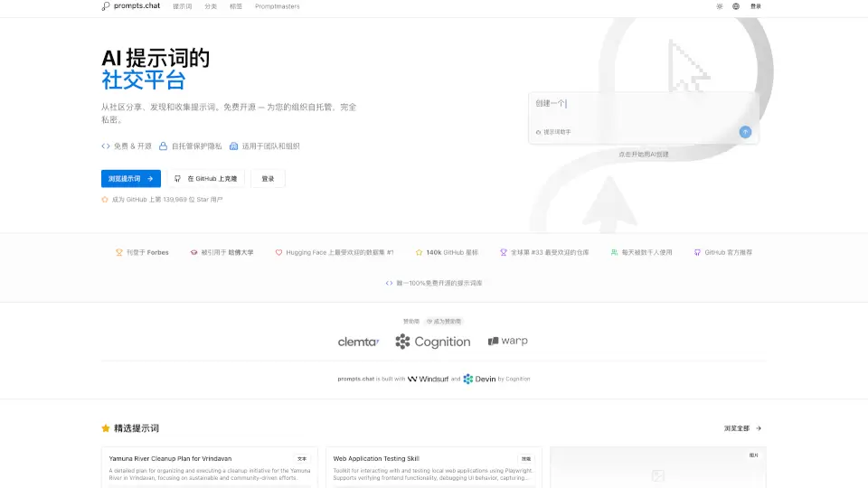Image resolution: width=868 pixels, height=488 pixels.
Task: Click the blue send arrow button
Action: (x=745, y=132)
